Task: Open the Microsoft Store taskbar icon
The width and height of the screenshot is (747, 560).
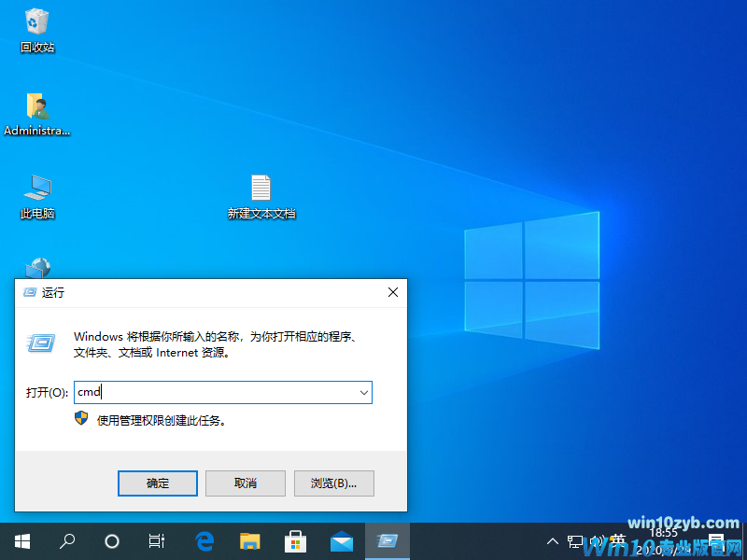Action: [295, 541]
